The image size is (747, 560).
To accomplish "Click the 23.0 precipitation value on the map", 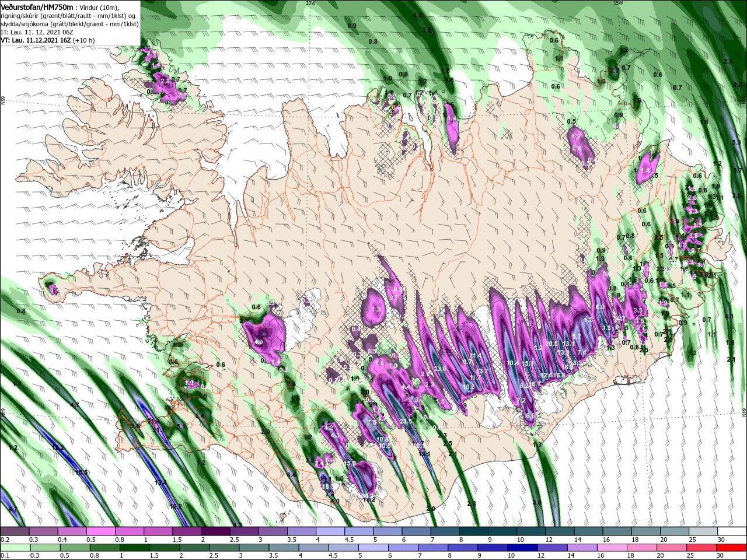I will (439, 369).
